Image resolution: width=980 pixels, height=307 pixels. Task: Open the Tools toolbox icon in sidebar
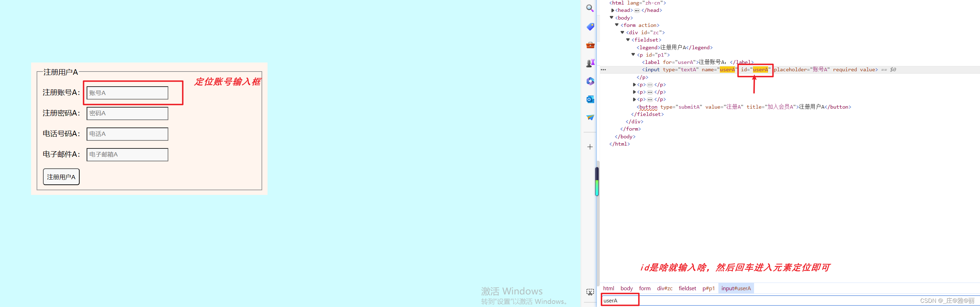click(x=590, y=45)
